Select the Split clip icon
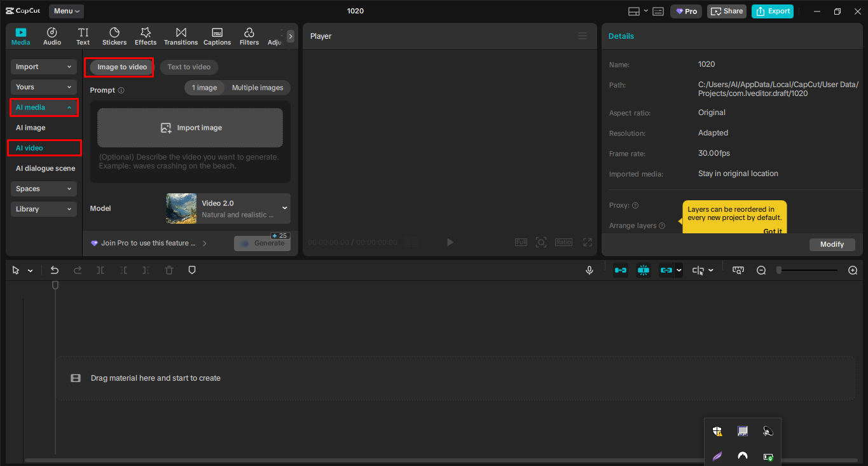Viewport: 868px width, 466px height. 100,270
